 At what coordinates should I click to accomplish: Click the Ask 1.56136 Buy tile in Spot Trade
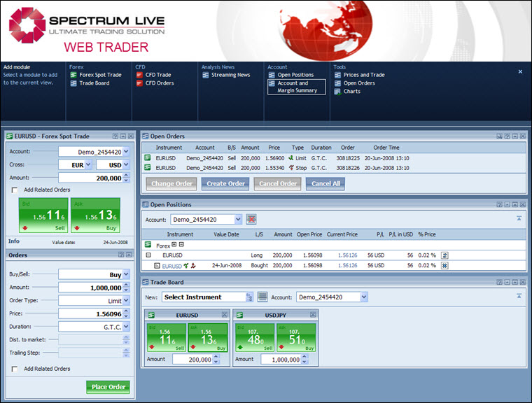(96, 215)
